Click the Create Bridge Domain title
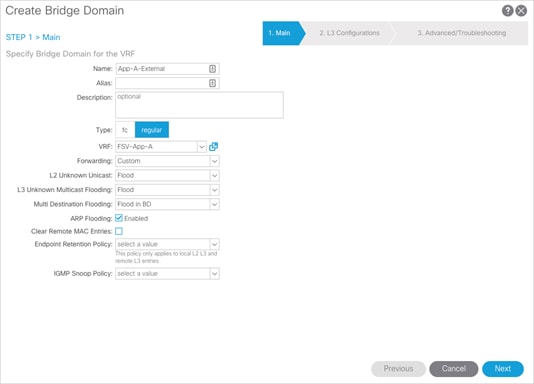 pos(65,11)
